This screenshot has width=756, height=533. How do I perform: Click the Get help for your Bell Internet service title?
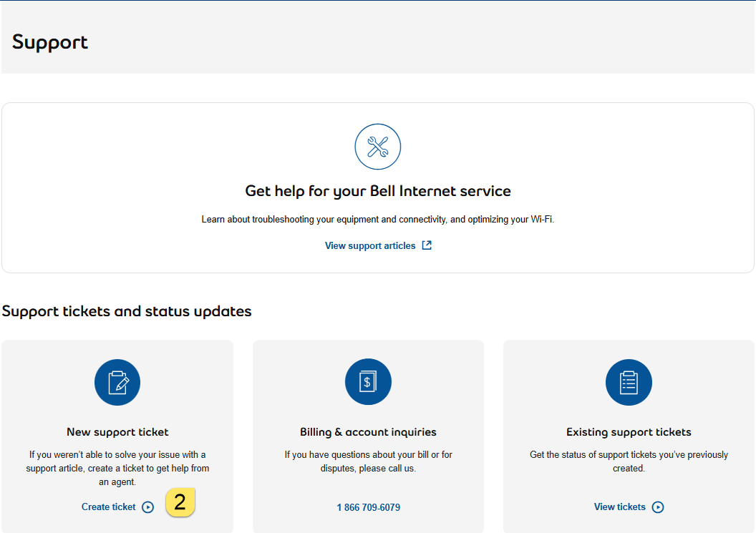pyautogui.click(x=378, y=191)
